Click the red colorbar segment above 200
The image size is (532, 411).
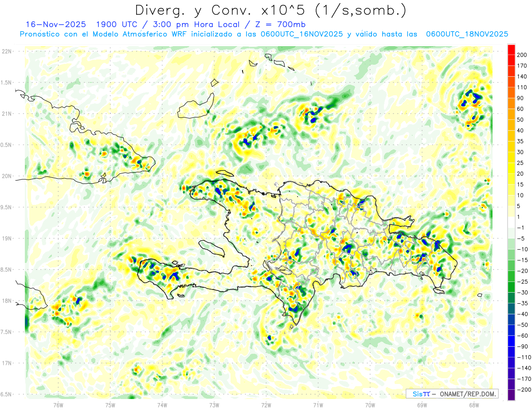pos(512,49)
